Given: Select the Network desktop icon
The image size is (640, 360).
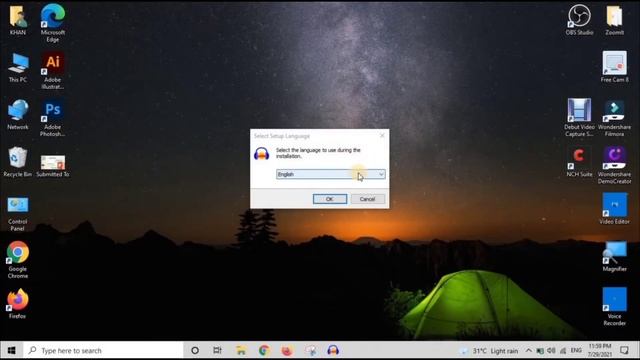Looking at the screenshot, I should click(18, 115).
